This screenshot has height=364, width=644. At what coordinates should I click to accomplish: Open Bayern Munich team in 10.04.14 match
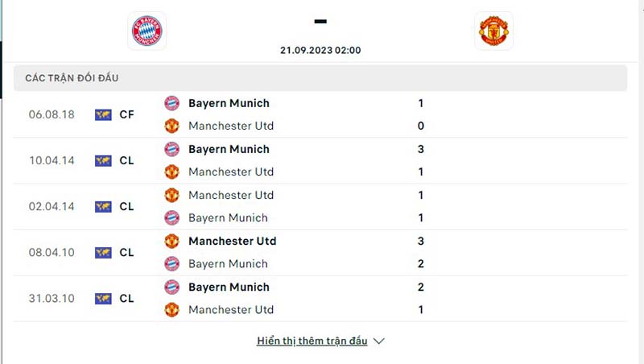[229, 149]
